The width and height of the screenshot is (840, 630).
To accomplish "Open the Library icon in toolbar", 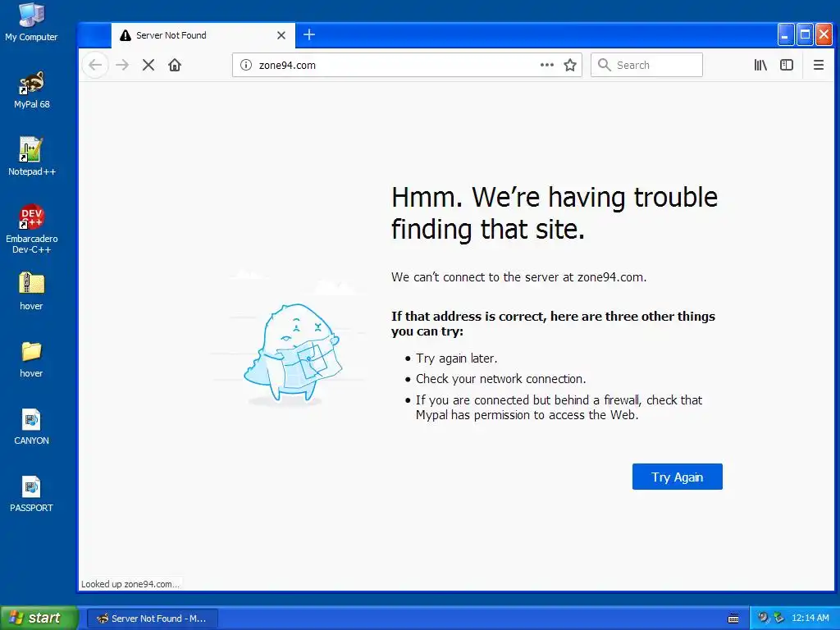I will pyautogui.click(x=760, y=65).
